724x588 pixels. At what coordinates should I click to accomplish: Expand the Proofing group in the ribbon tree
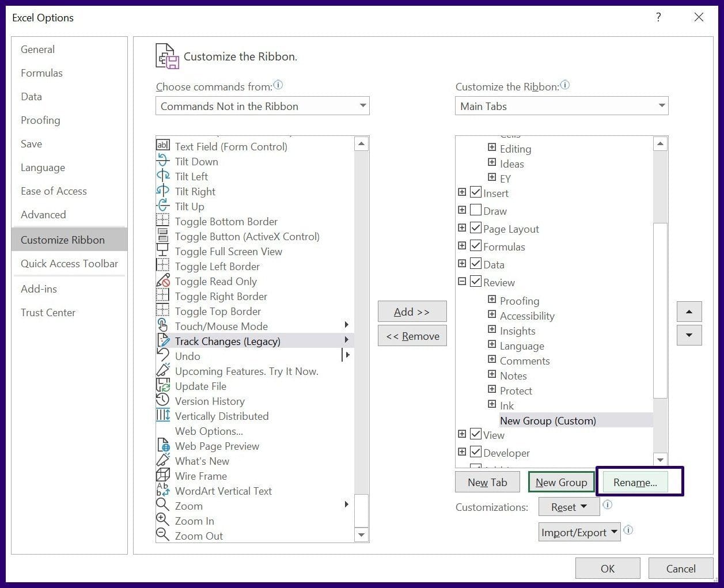click(492, 299)
